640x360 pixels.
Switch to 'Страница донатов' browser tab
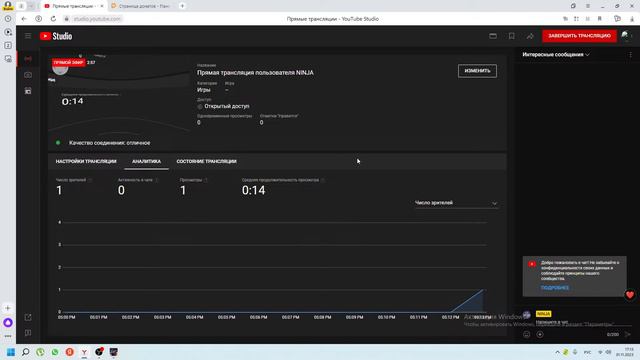point(141,6)
